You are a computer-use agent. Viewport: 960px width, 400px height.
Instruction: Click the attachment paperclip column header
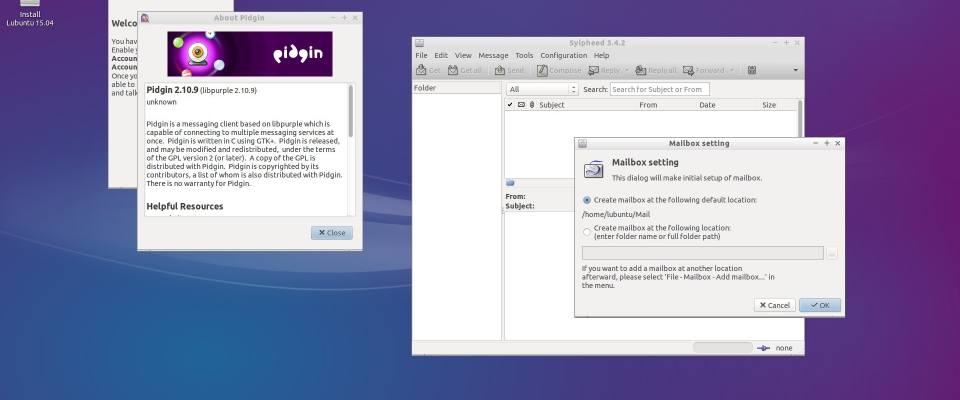coord(531,105)
